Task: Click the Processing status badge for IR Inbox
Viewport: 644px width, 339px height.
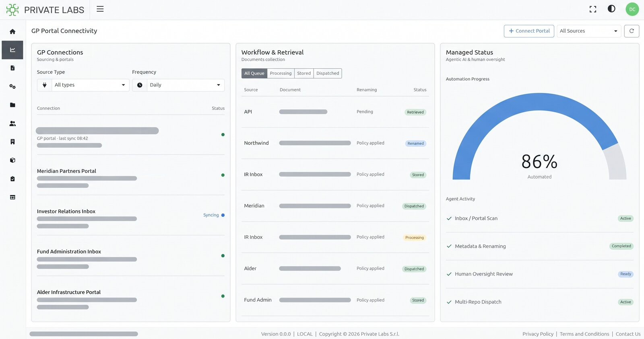Action: coord(415,238)
